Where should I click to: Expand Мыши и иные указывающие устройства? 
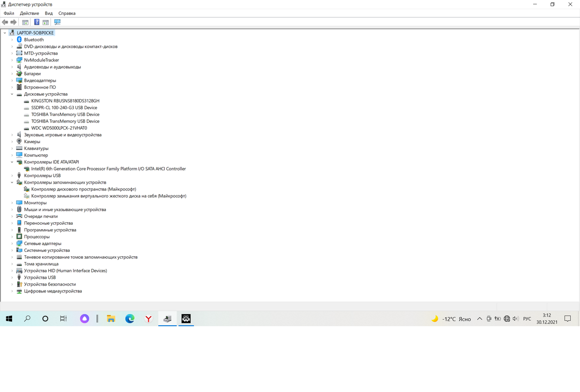coord(12,210)
